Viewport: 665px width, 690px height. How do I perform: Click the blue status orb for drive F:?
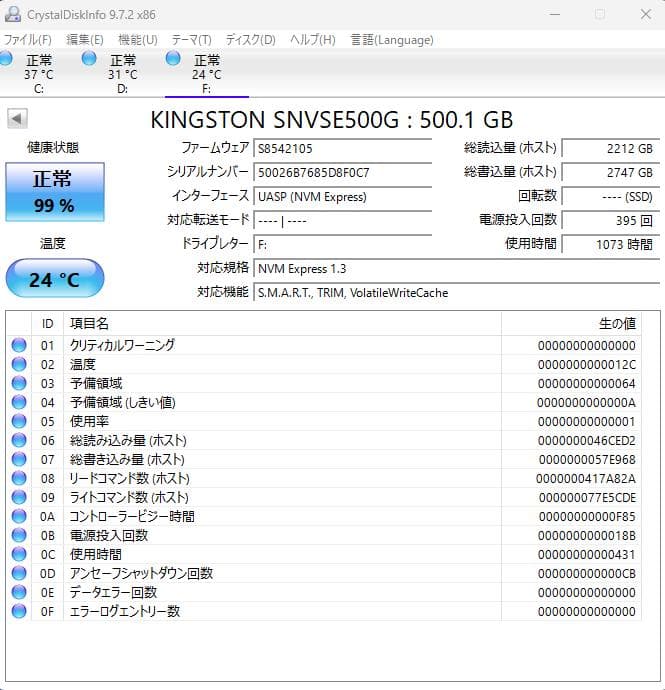click(x=173, y=58)
